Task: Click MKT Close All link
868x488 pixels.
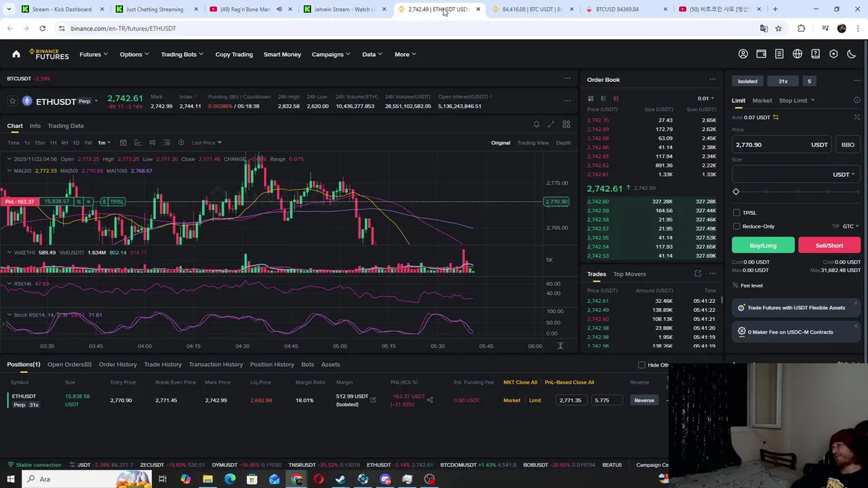Action: (x=520, y=382)
